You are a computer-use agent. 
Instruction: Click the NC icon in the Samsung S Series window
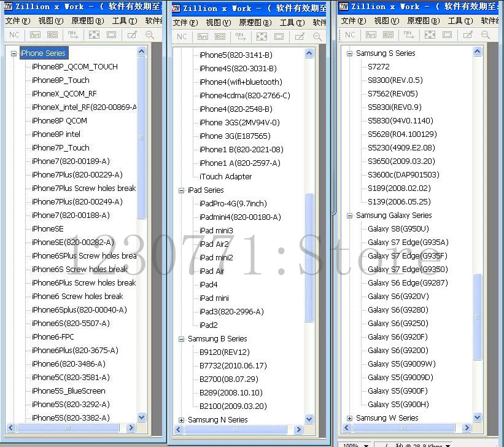pyautogui.click(x=350, y=35)
